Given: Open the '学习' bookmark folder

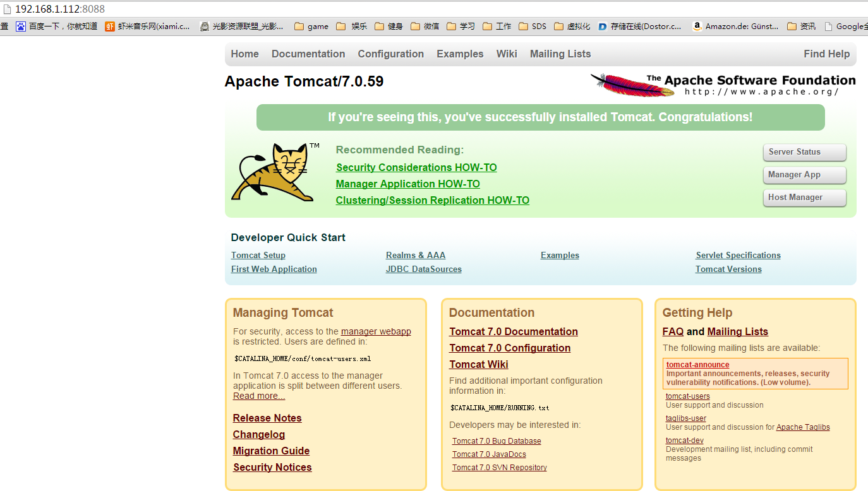Looking at the screenshot, I should pyautogui.click(x=461, y=27).
